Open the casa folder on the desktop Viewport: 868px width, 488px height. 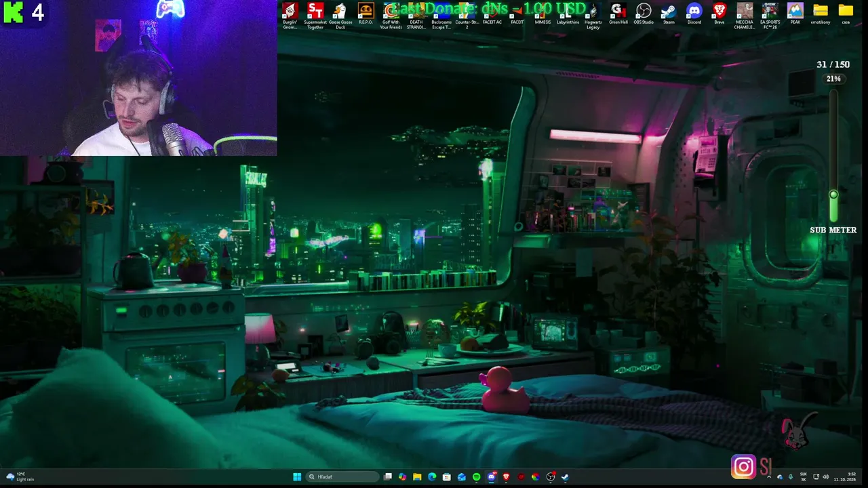point(846,14)
